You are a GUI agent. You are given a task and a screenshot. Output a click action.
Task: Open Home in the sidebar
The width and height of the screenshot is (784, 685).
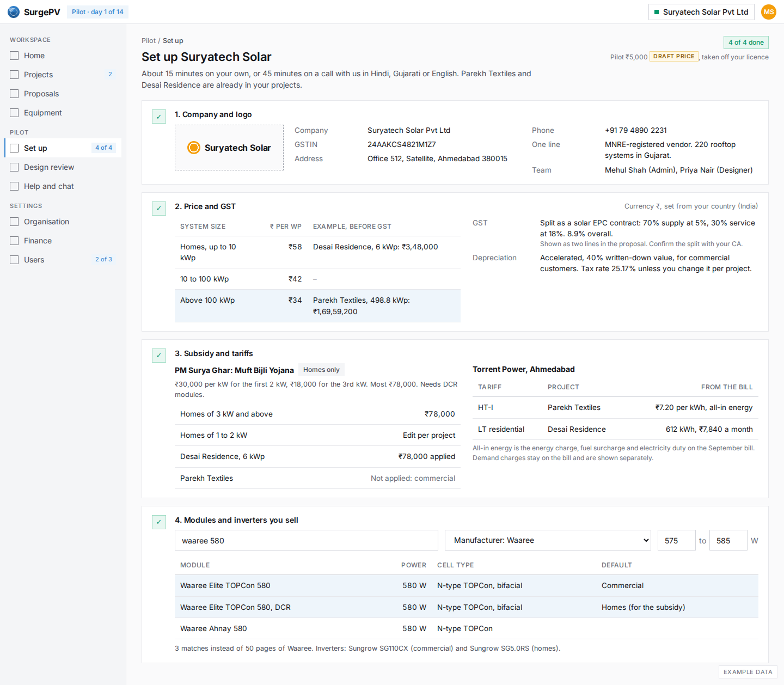click(x=63, y=56)
